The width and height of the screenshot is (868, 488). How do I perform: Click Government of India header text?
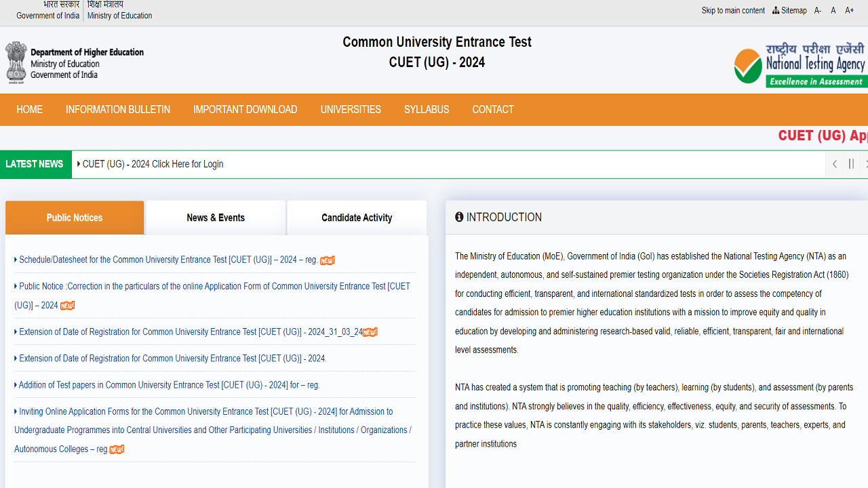(x=47, y=16)
